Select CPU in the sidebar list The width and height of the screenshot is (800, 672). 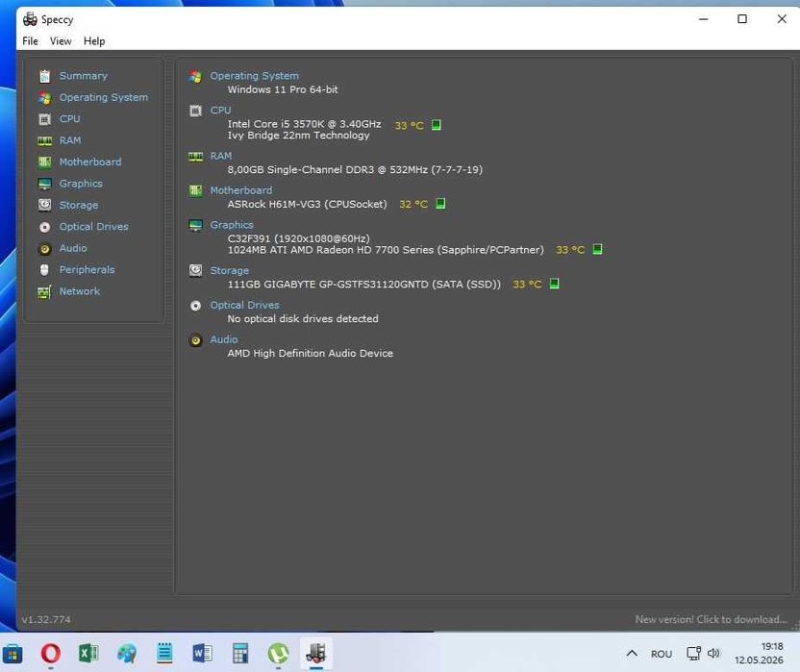point(69,119)
